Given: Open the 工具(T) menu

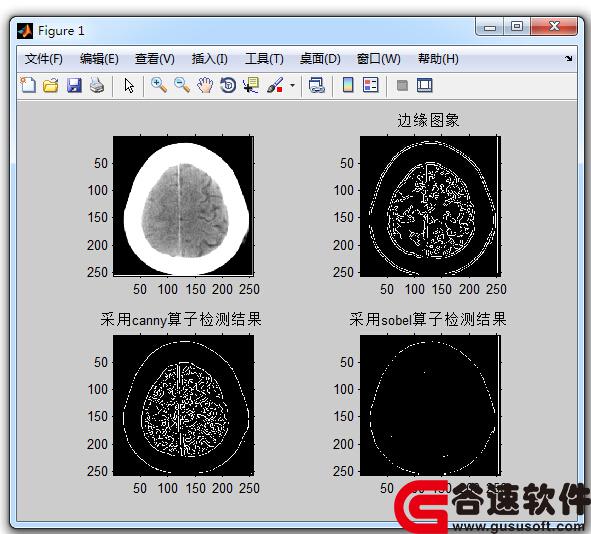Looking at the screenshot, I should click(x=264, y=59).
